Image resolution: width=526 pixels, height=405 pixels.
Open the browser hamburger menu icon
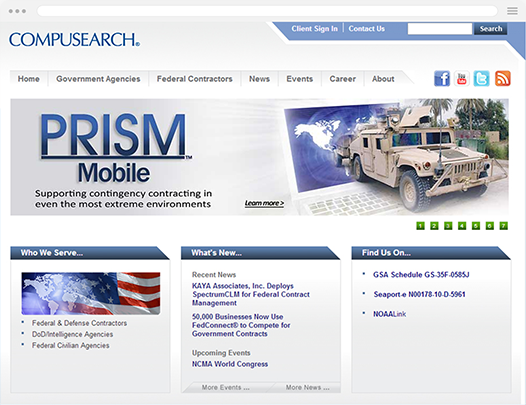click(512, 11)
